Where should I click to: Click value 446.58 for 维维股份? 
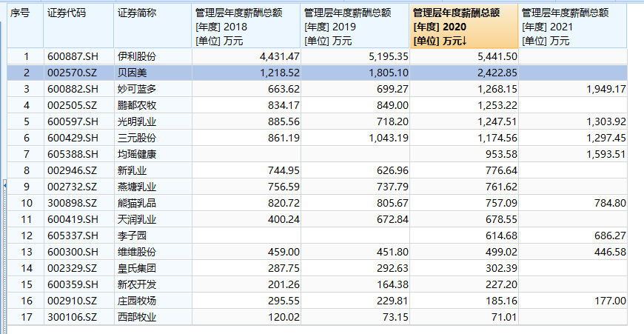click(611, 252)
